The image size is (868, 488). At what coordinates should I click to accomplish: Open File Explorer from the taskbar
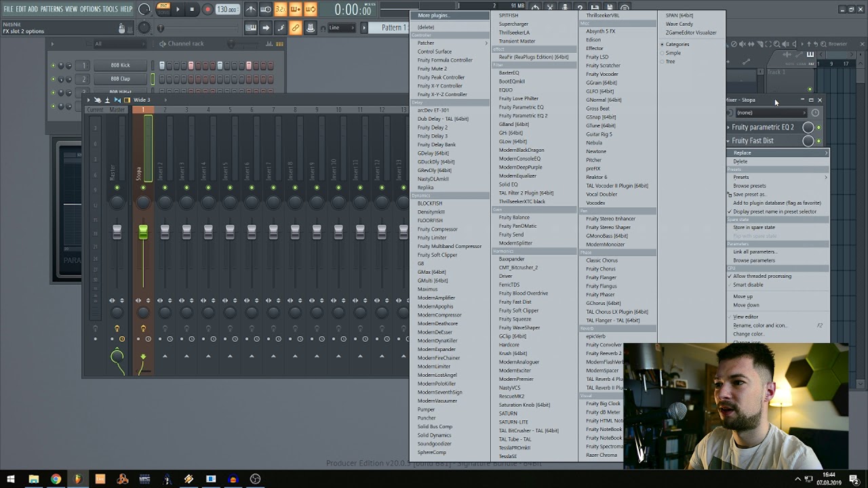click(33, 479)
